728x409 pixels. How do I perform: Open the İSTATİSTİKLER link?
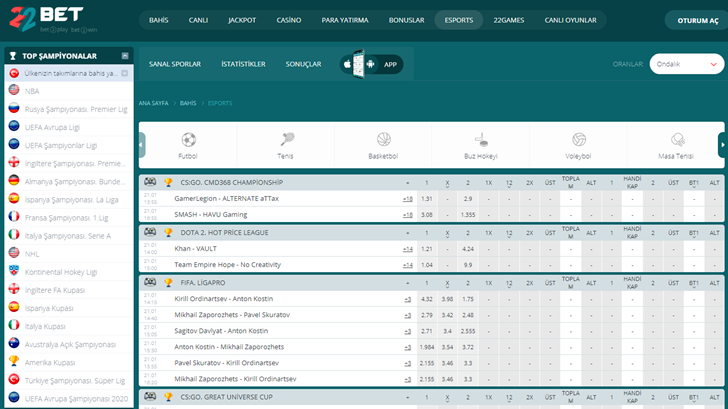[243, 64]
